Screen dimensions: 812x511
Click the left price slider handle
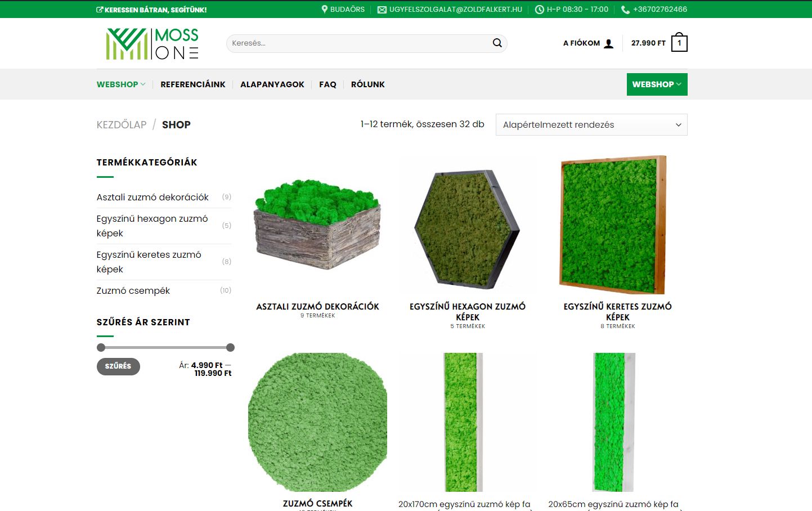tap(101, 348)
